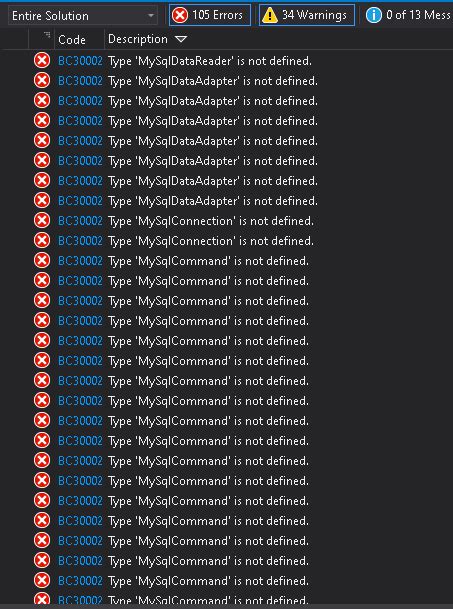Select the 'MySqlDataReader' is not defined row

[226, 61]
